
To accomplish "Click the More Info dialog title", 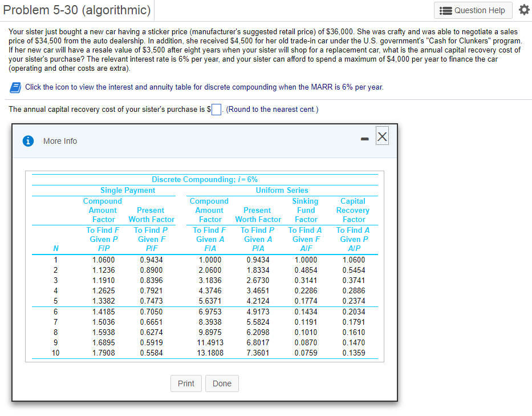I will [x=60, y=141].
